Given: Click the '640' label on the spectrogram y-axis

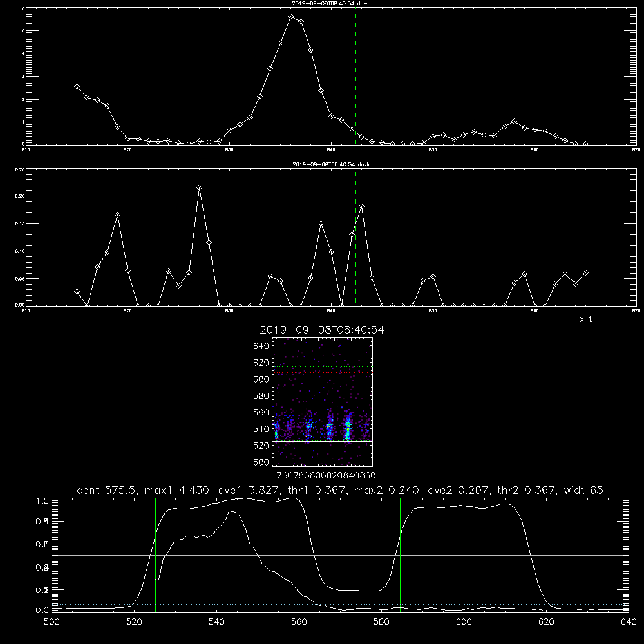Looking at the screenshot, I should [x=261, y=346].
